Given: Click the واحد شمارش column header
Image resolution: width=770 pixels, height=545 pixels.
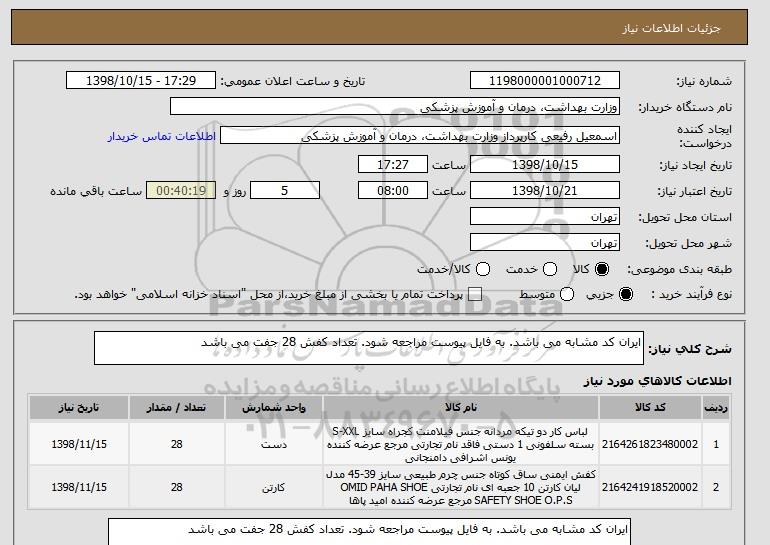Looking at the screenshot, I should click(x=274, y=408).
